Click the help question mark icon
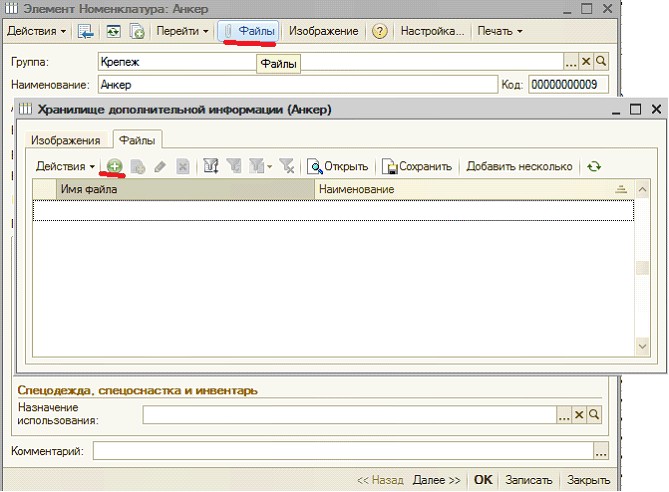This screenshot has width=669, height=492. point(379,31)
